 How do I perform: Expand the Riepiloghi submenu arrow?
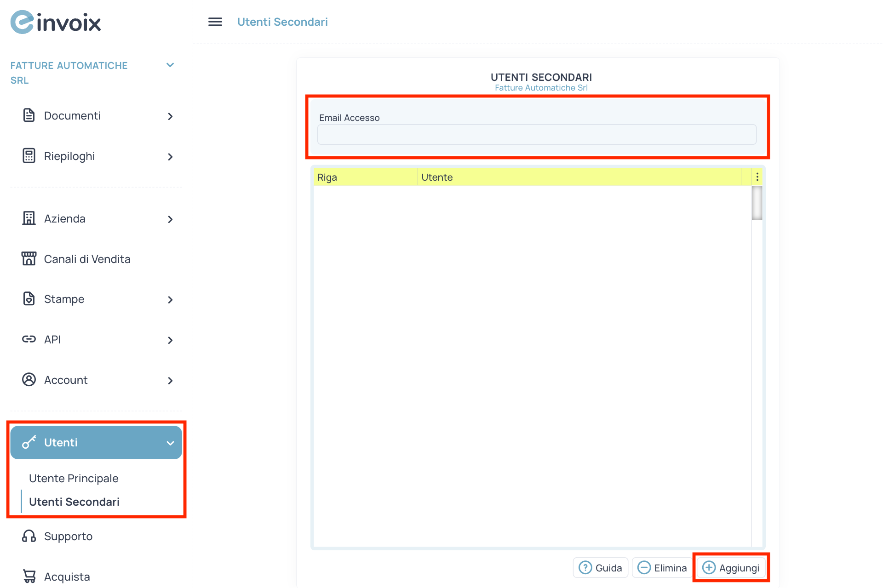(x=170, y=157)
